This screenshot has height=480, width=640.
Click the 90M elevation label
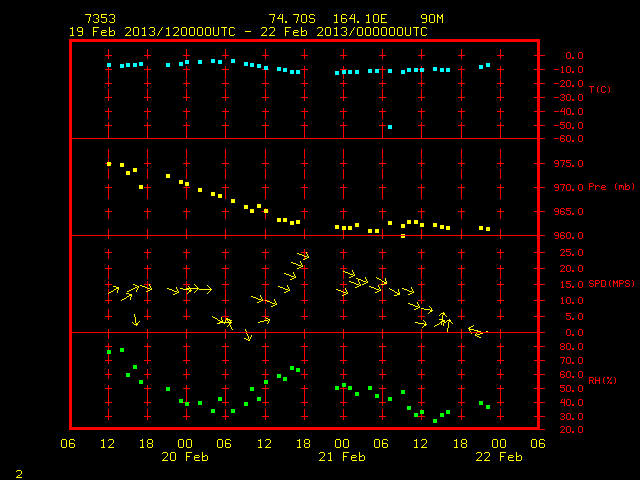432,19
